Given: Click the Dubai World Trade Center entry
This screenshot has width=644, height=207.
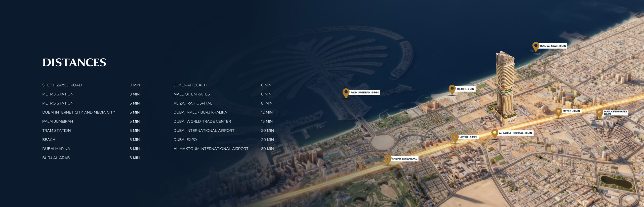Looking at the screenshot, I should [202, 121].
